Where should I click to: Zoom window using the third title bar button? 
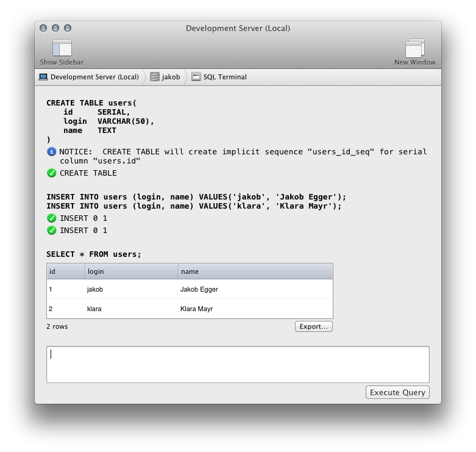click(x=68, y=28)
